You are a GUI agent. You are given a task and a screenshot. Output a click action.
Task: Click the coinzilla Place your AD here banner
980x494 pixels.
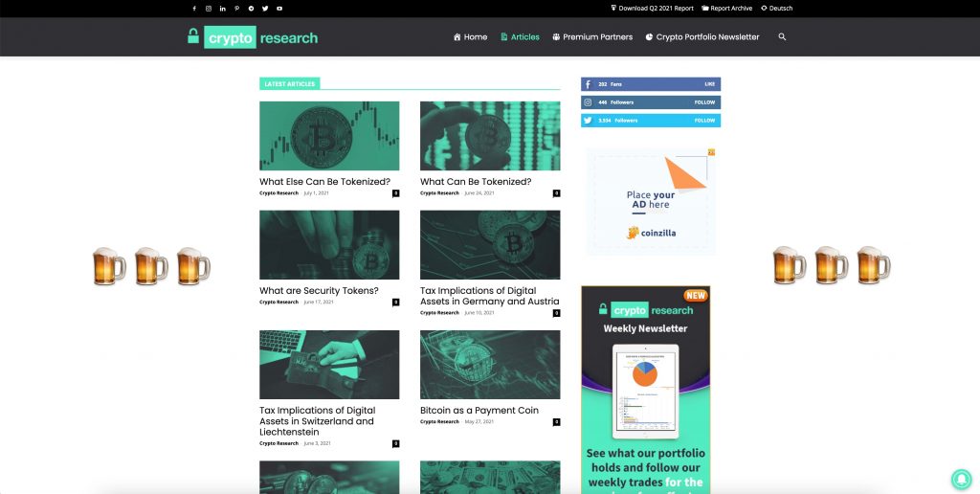pos(651,201)
